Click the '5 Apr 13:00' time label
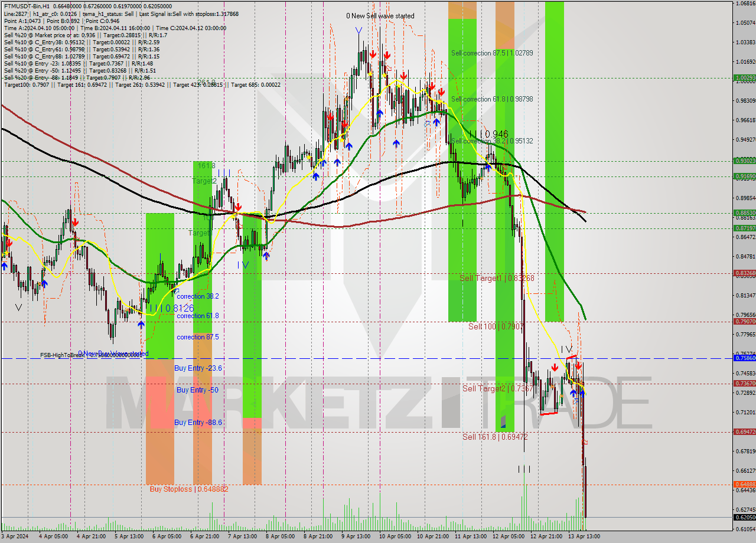This screenshot has width=756, height=543. 129,536
